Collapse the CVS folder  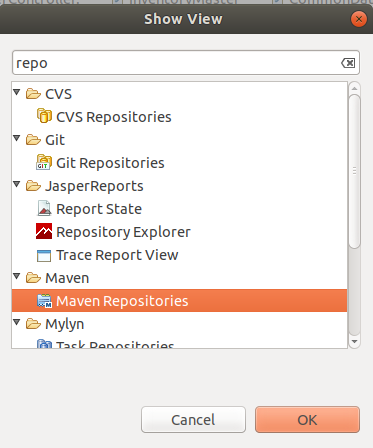click(17, 92)
